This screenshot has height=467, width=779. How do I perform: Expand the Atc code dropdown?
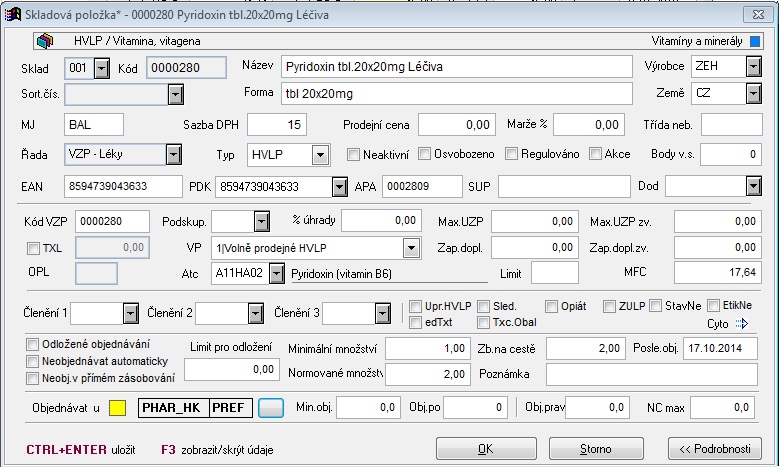277,273
